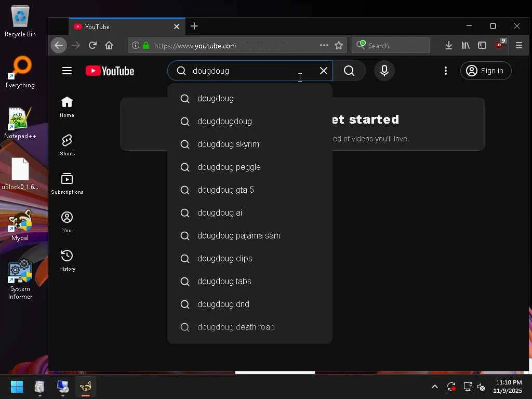Viewport: 532px width, 399px height.
Task: Click the browser Search box
Action: pyautogui.click(x=391, y=46)
